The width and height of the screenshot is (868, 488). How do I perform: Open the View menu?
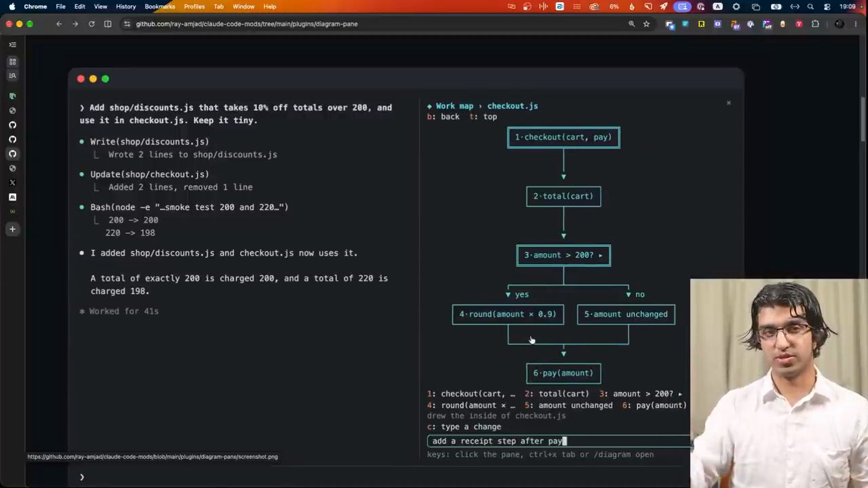click(x=100, y=7)
